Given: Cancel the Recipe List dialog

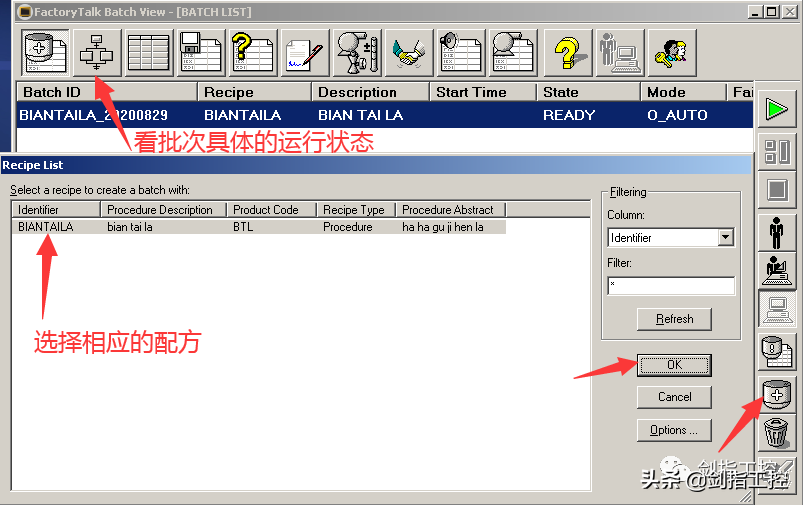Looking at the screenshot, I should (674, 397).
